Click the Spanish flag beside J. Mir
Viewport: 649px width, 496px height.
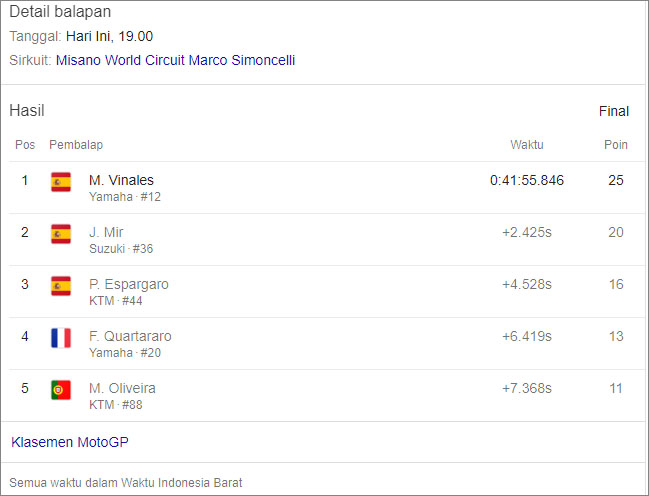pyautogui.click(x=61, y=233)
